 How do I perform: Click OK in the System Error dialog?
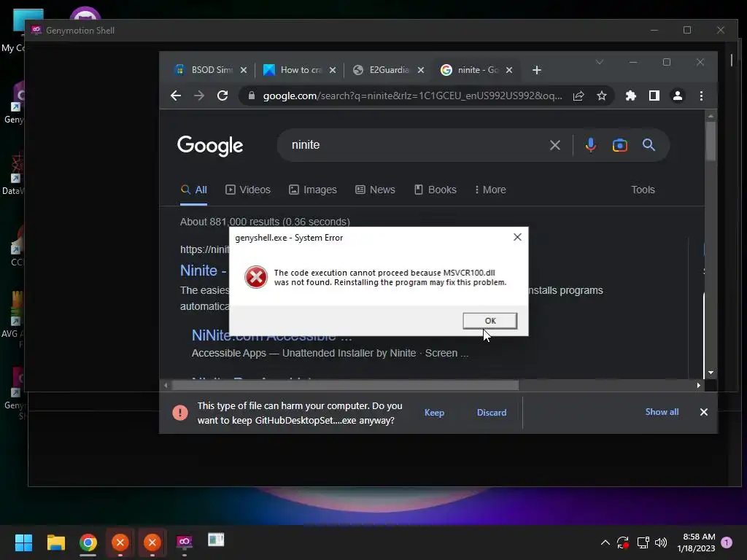489,321
